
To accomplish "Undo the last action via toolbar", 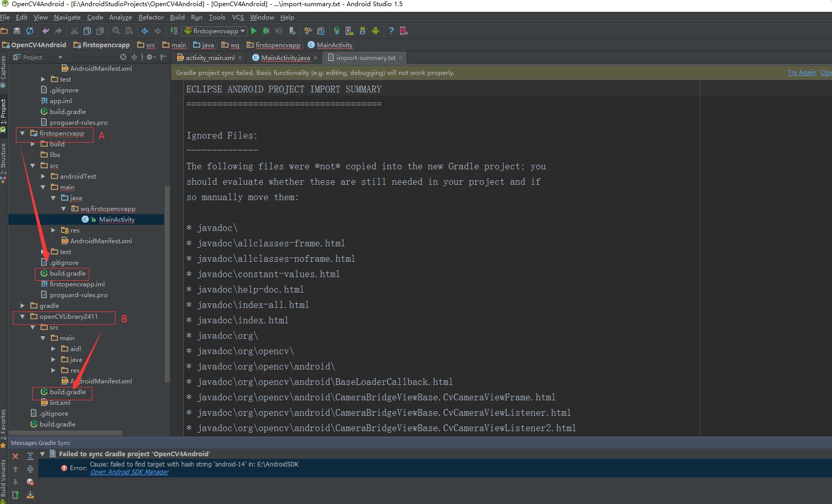I will [x=46, y=31].
